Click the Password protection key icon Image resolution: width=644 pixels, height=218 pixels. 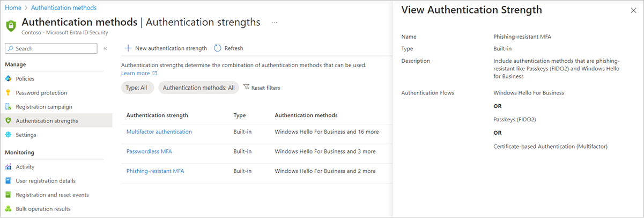(x=8, y=92)
